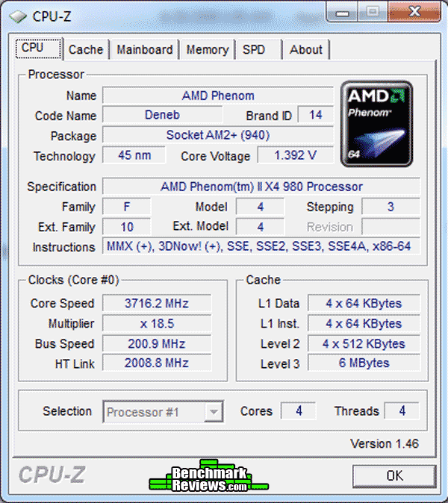The height and width of the screenshot is (503, 448).
Task: Click the Version 1.46 text
Action: pyautogui.click(x=385, y=444)
